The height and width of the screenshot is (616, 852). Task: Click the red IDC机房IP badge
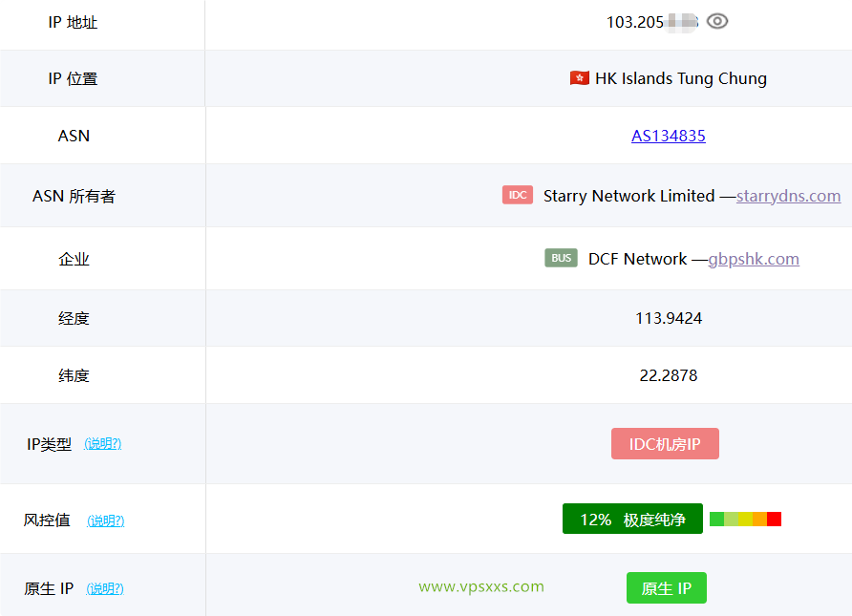[665, 443]
